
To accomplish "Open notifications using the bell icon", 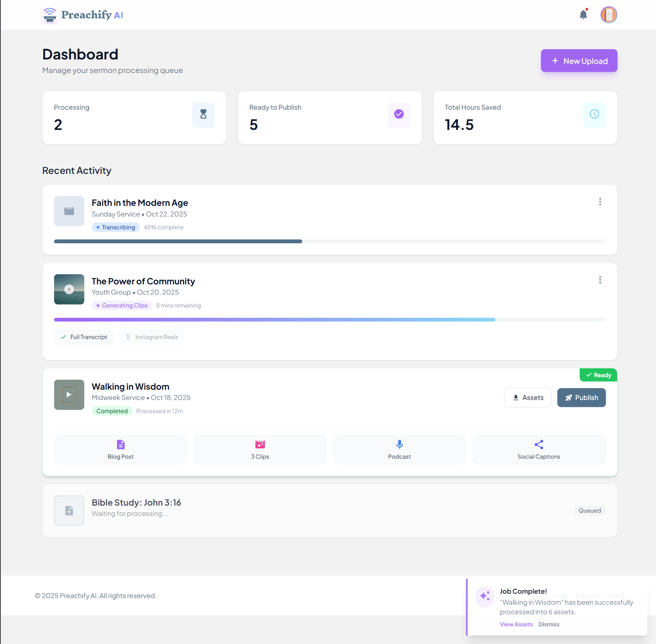I will click(583, 15).
